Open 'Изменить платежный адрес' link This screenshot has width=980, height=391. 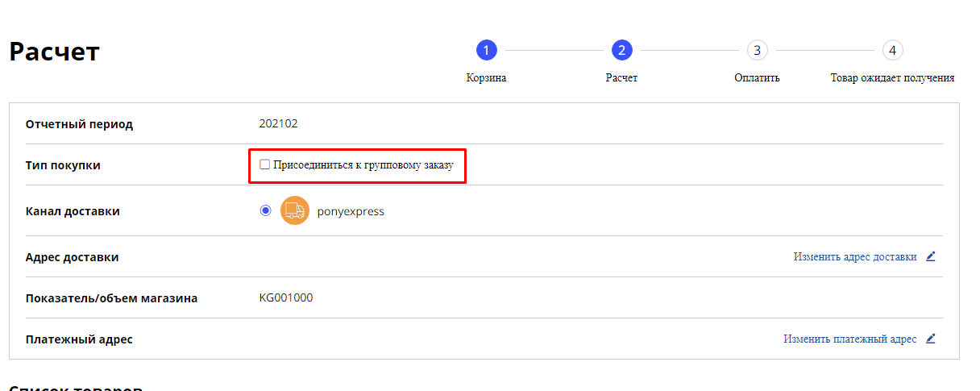pos(849,339)
